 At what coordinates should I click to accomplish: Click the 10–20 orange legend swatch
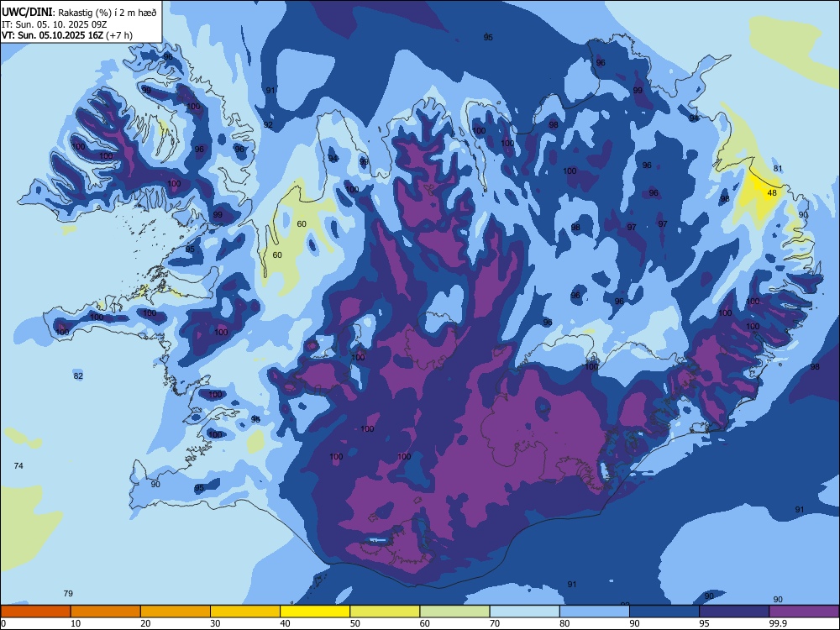pyautogui.click(x=106, y=612)
